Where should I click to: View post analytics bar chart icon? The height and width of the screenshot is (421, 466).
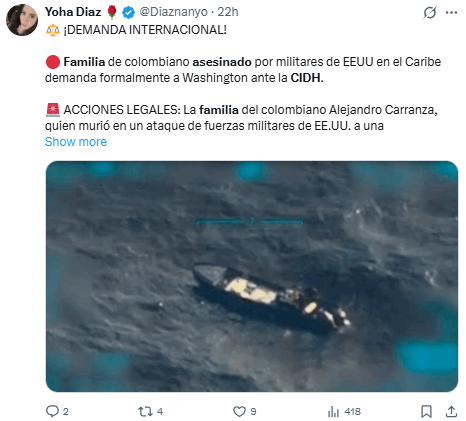point(333,412)
